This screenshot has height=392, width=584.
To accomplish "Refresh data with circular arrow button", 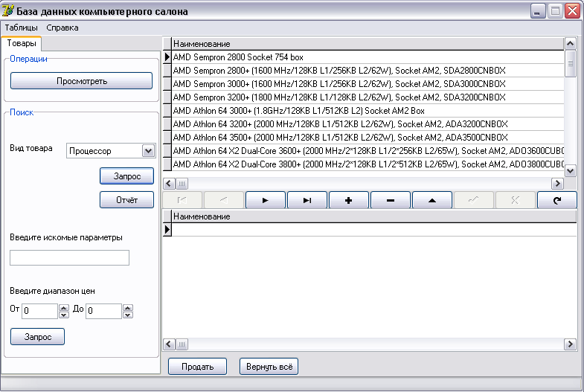I will (557, 200).
